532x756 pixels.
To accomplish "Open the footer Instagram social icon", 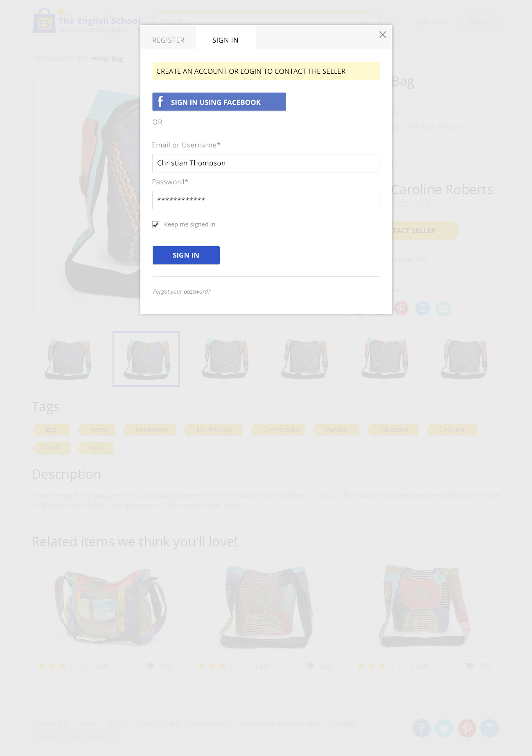I will click(x=490, y=728).
